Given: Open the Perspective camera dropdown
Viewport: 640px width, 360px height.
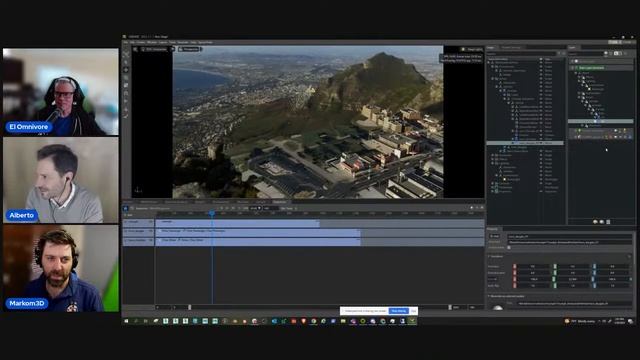Looking at the screenshot, I should point(190,49).
